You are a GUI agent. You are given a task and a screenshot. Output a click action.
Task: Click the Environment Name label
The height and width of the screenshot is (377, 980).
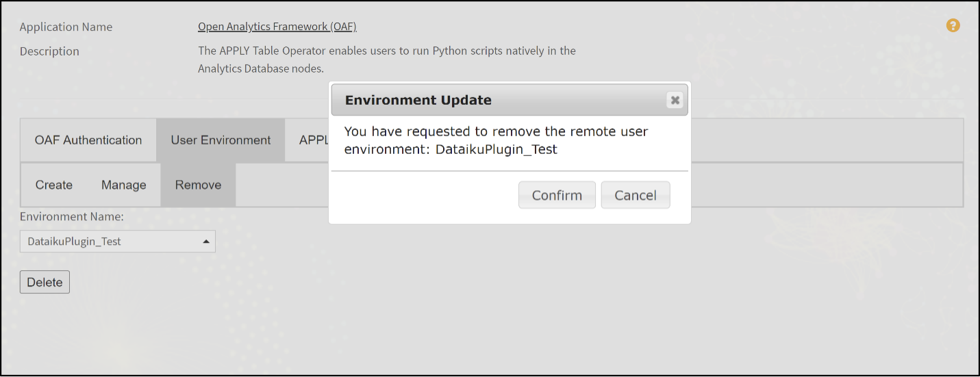coord(71,217)
